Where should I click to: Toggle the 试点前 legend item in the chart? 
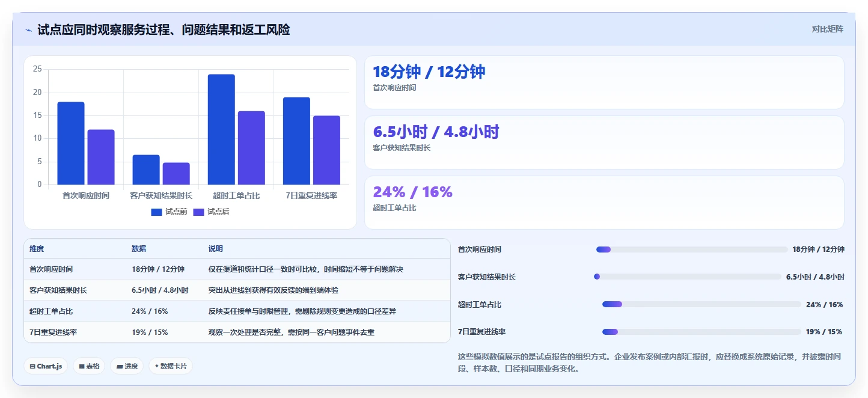(169, 212)
